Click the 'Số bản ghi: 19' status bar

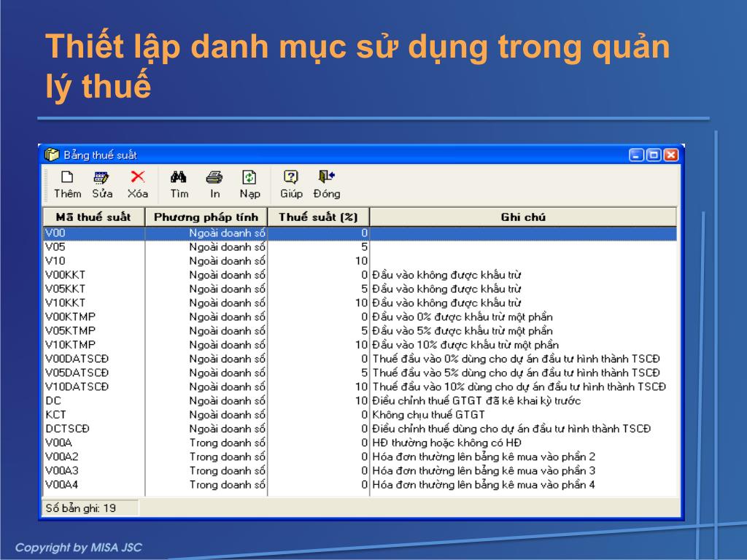pos(90,508)
